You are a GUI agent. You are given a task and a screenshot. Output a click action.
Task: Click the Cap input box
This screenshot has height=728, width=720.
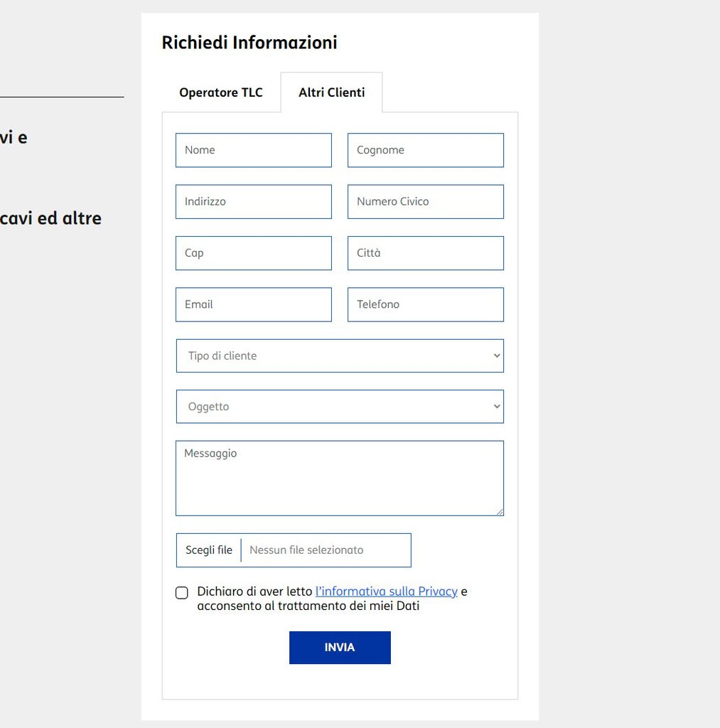253,252
